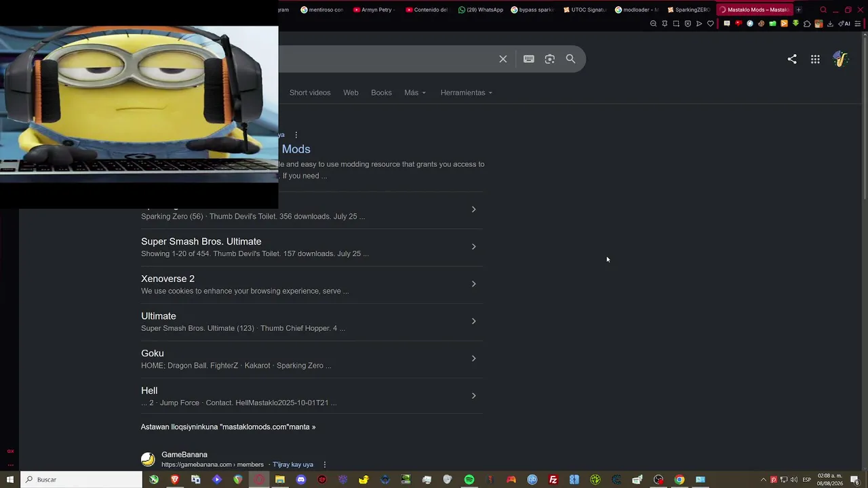The width and height of the screenshot is (868, 488).
Task: Switch to the Armyn Petry browser tab
Action: click(375, 9)
